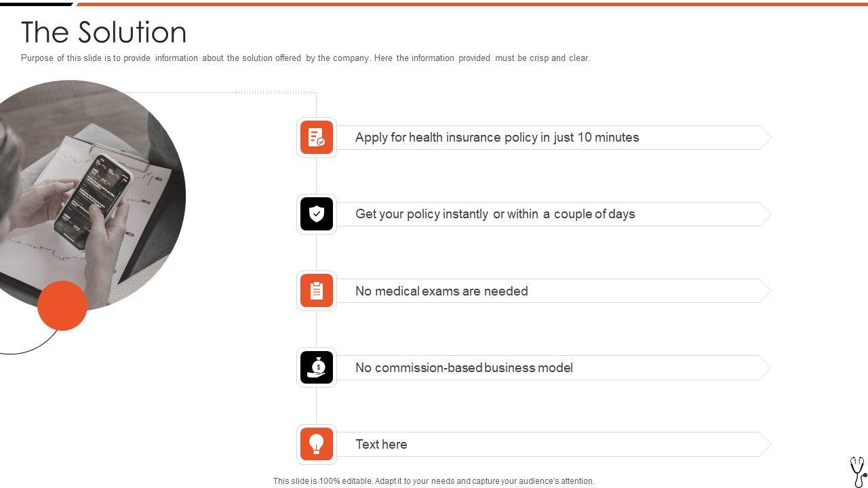868x488 pixels.
Task: Select the orange lightbulb icon
Action: coord(317,444)
